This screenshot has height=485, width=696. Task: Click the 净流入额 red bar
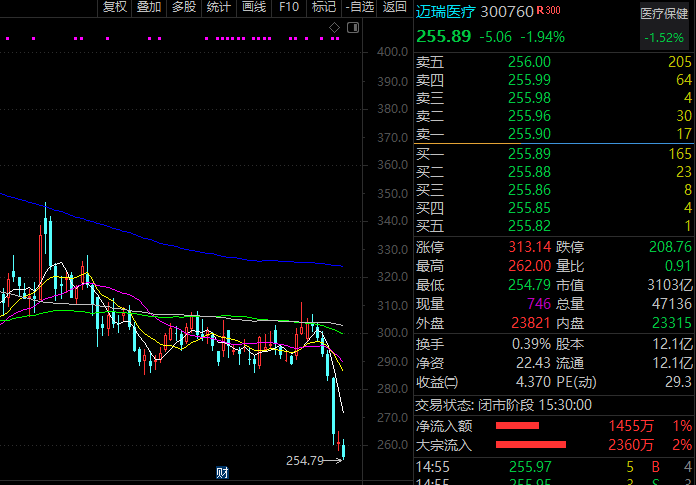pos(517,426)
